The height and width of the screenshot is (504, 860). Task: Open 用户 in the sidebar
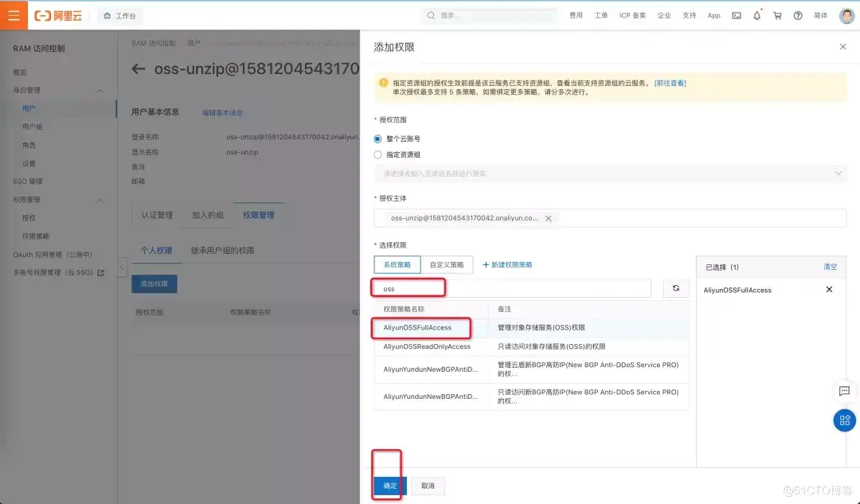(29, 108)
